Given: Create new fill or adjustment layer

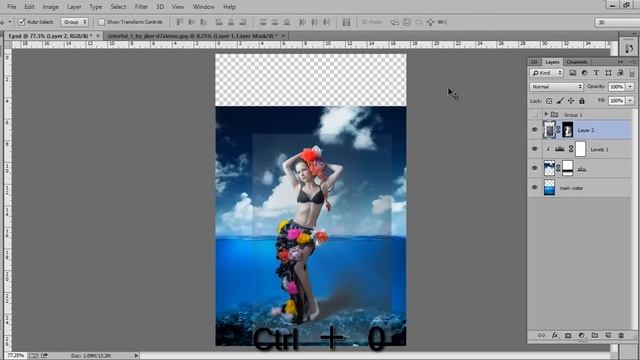Looking at the screenshot, I should (581, 335).
